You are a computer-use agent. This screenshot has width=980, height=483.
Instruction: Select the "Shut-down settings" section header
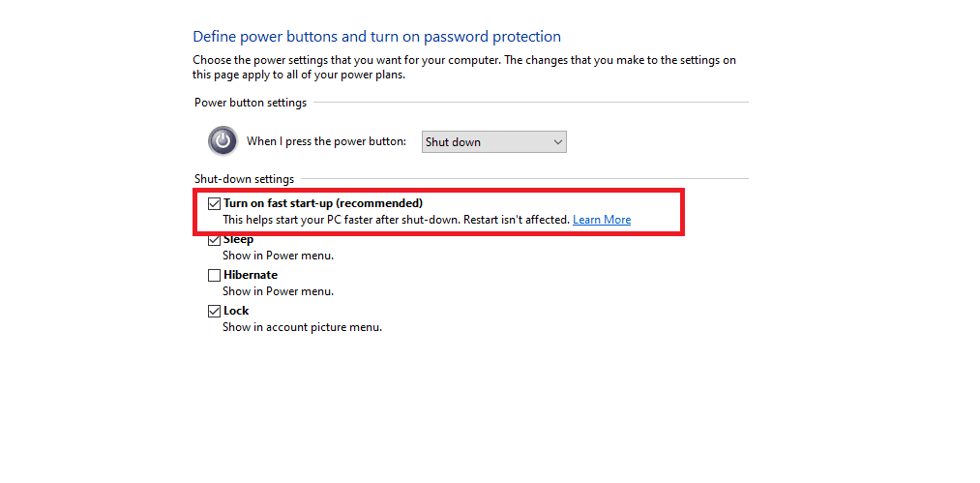(245, 179)
